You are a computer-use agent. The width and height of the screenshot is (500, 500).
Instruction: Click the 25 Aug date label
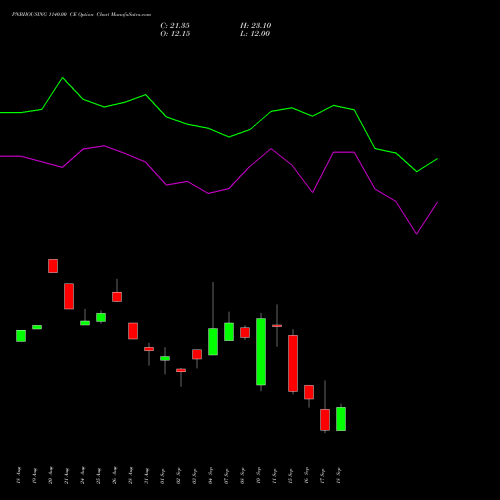99,476
